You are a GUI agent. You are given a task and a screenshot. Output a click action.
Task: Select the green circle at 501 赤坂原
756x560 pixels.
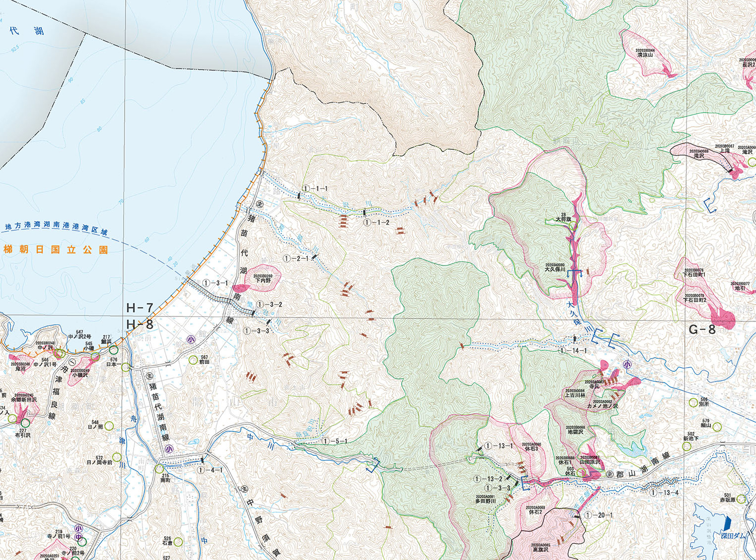tap(742, 499)
